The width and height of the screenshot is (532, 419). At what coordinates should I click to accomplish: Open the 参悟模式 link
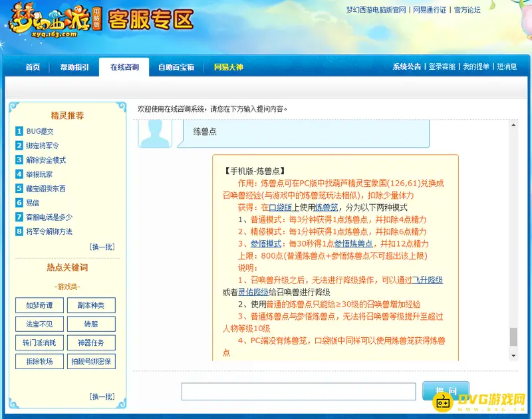point(266,243)
